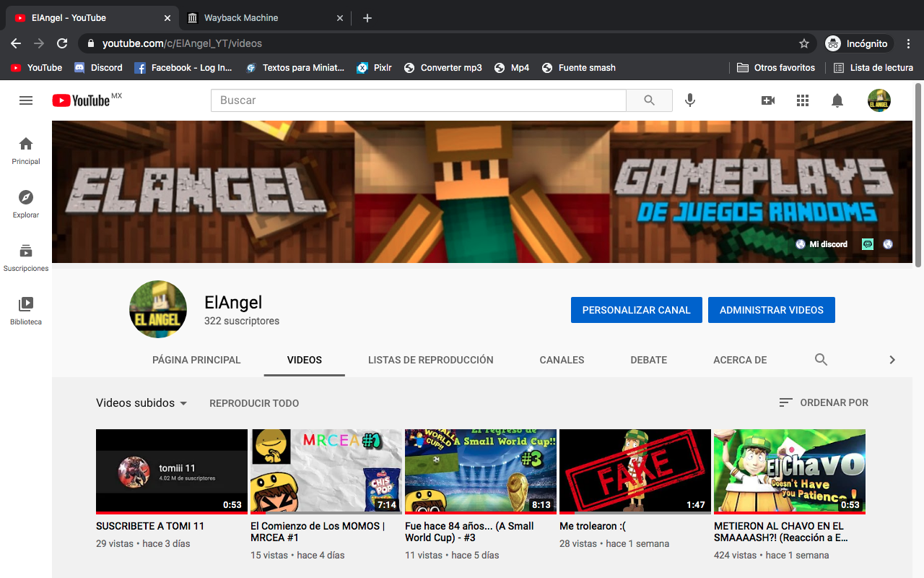This screenshot has width=924, height=578.
Task: Open the Converter mp3 bookmark
Action: 443,68
